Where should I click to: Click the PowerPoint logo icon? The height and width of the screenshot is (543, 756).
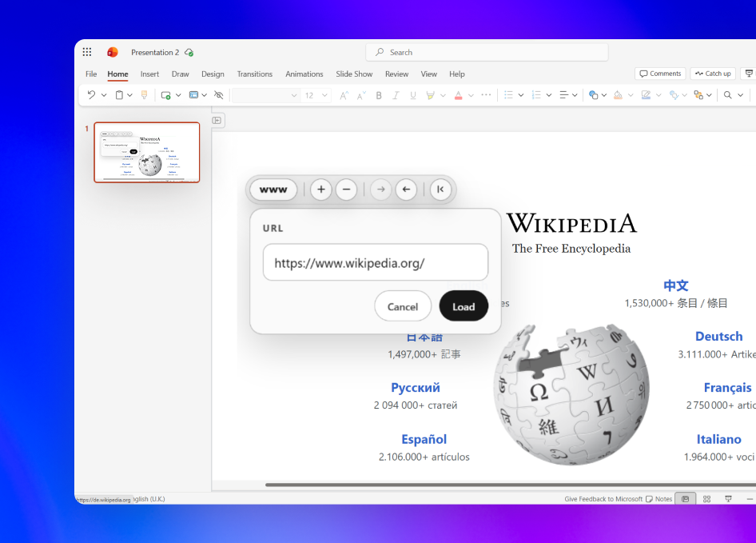point(113,52)
